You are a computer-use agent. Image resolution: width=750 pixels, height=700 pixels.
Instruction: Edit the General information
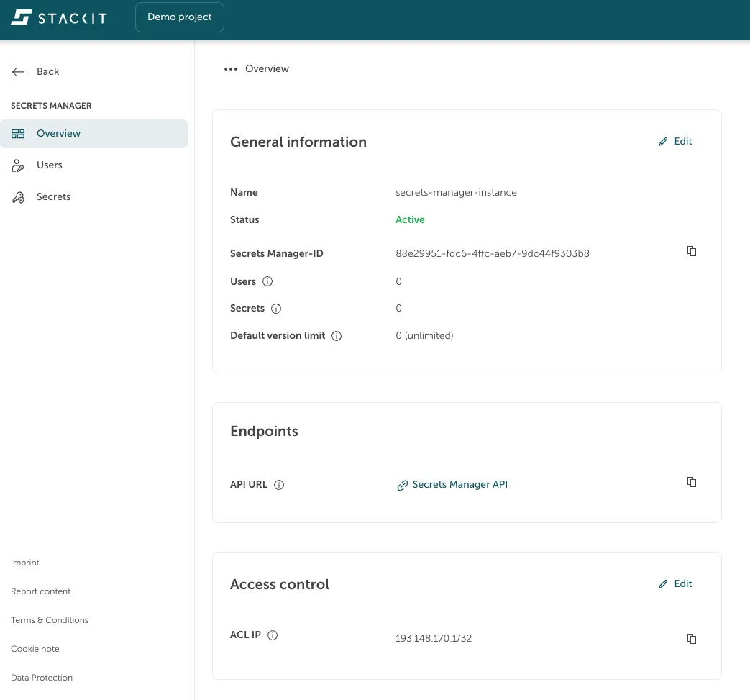tap(674, 141)
